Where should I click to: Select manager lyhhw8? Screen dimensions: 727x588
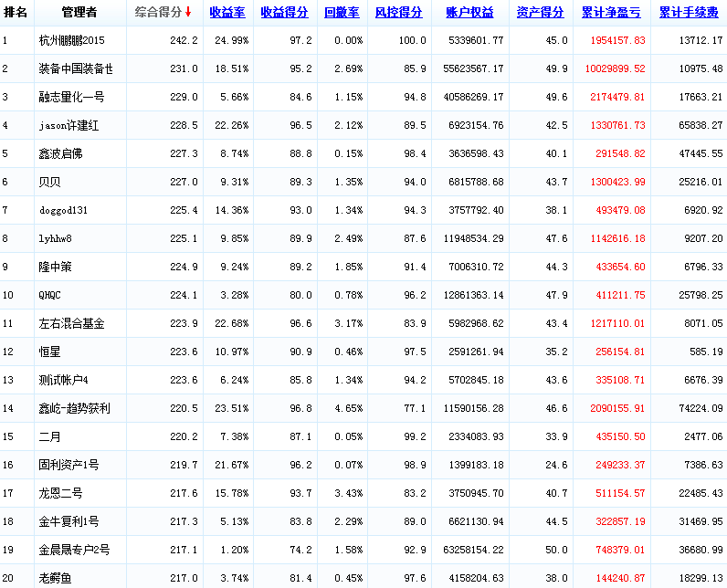point(55,238)
